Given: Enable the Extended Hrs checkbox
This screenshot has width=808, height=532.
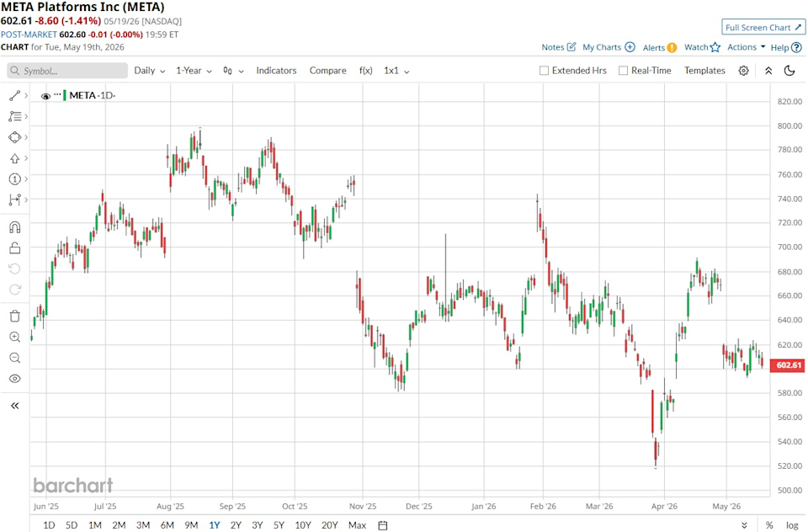Looking at the screenshot, I should coord(545,71).
